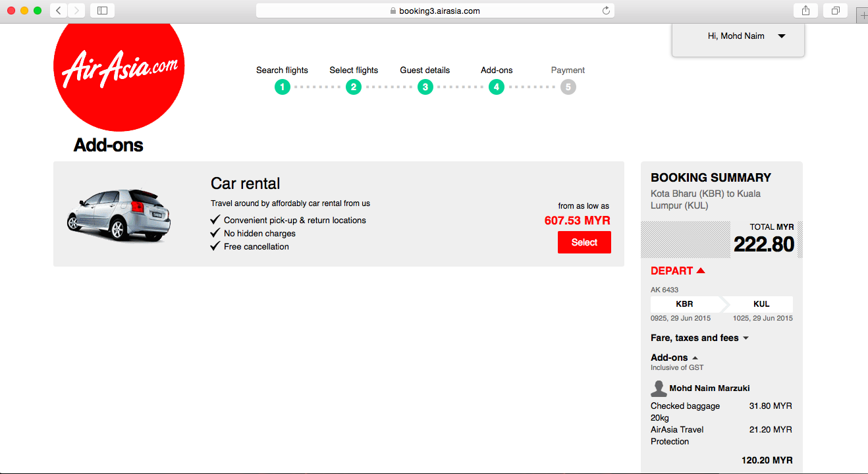The height and width of the screenshot is (474, 868).
Task: Click the Car rental heading
Action: click(245, 184)
